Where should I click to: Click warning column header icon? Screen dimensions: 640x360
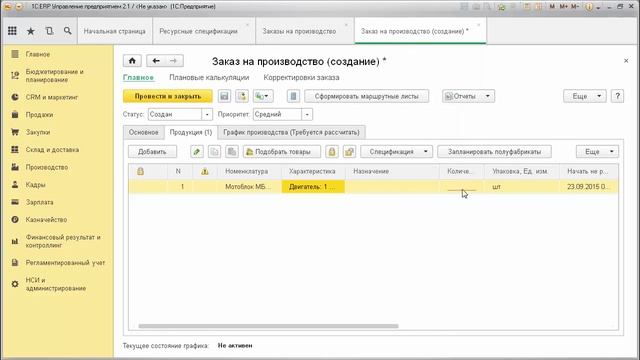click(x=205, y=171)
